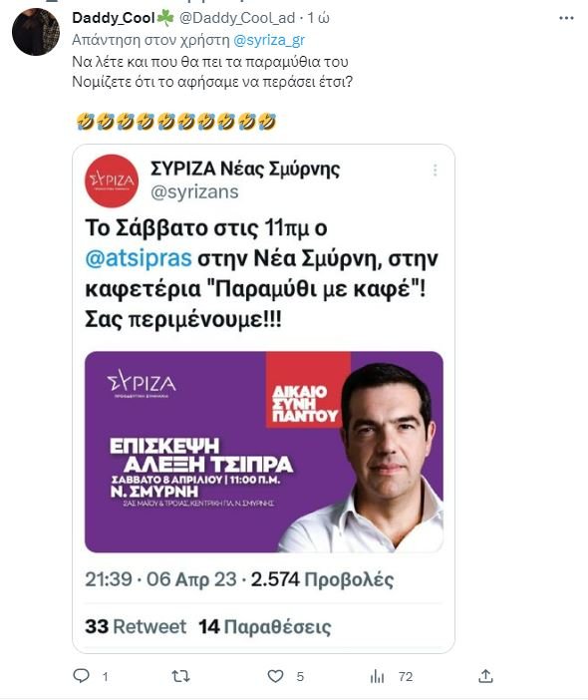The image size is (588, 700).
Task: Open the @syriza_gr mention link
Action: tap(269, 40)
